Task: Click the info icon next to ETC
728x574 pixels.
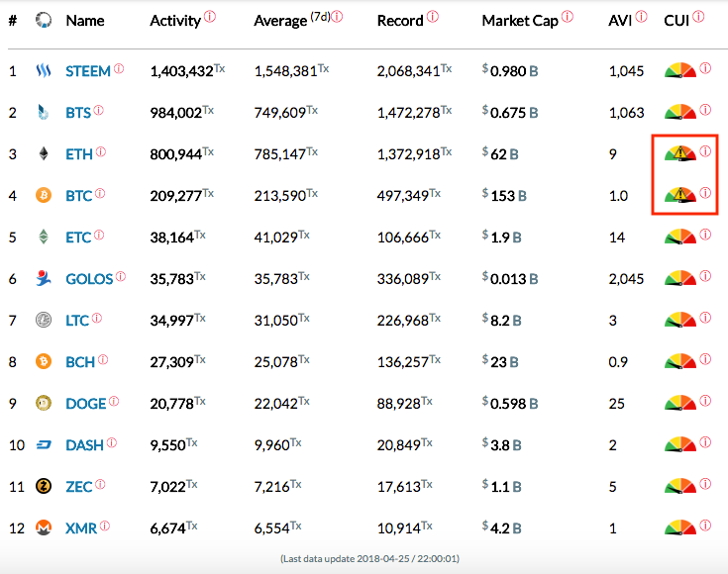Action: click(x=100, y=236)
